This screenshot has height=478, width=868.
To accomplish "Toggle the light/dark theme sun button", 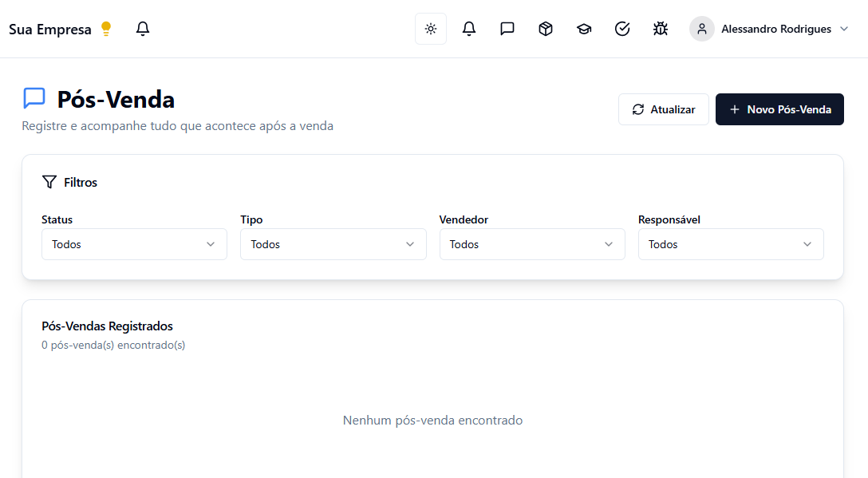I will (x=431, y=29).
